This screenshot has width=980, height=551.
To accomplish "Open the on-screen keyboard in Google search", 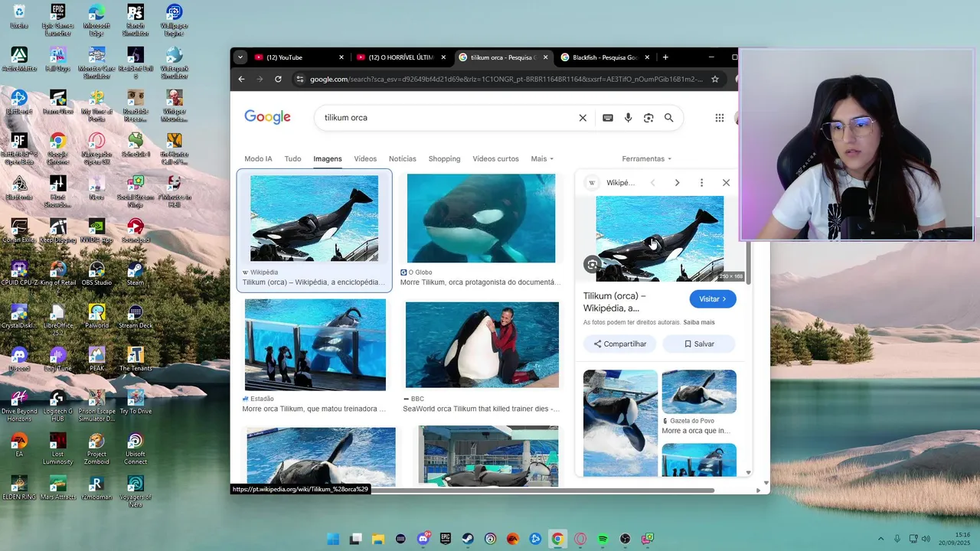I will click(x=608, y=118).
